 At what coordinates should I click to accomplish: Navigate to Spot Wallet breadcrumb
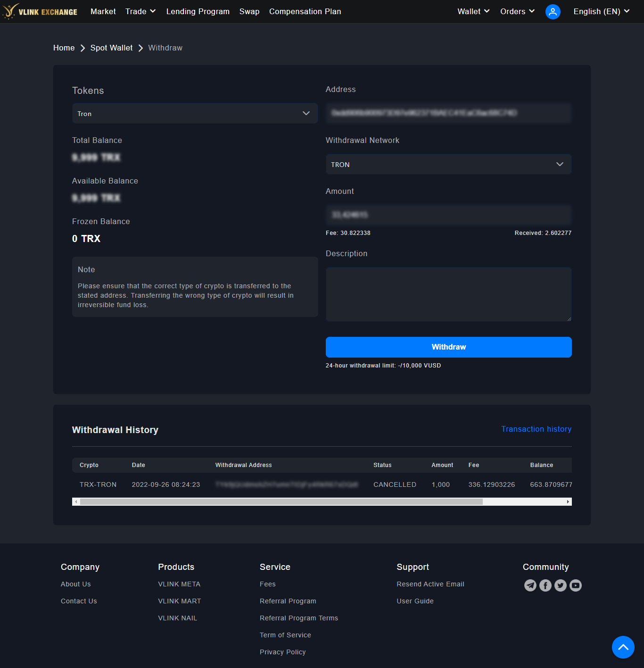[x=111, y=48]
